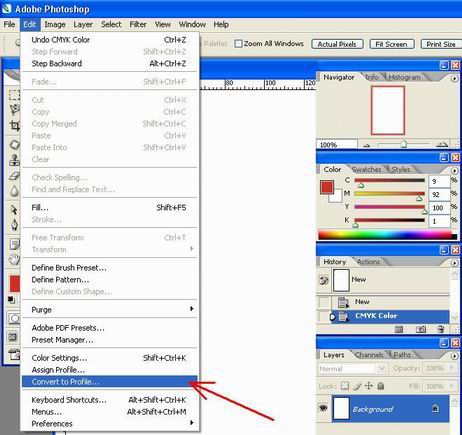The width and height of the screenshot is (462, 435).
Task: Click the Navigator zoom slider
Action: 403,144
